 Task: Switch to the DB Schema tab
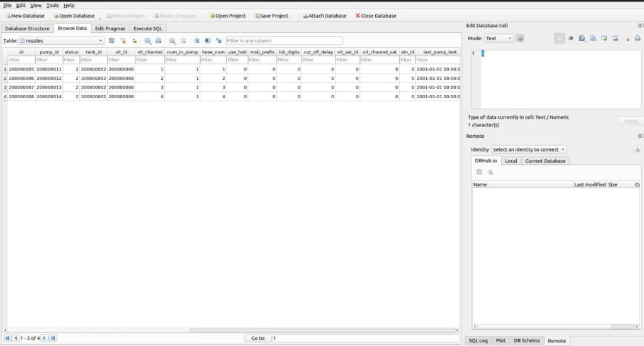526,340
